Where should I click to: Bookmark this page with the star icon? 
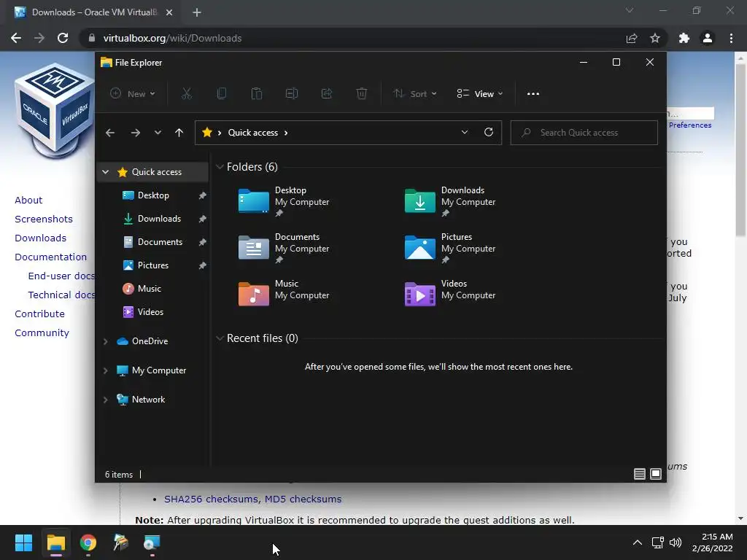point(655,38)
